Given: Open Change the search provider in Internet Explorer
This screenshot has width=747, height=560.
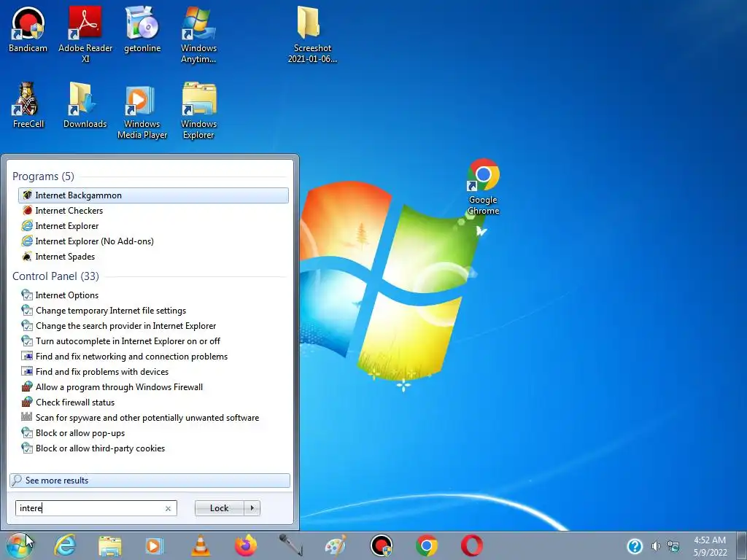Looking at the screenshot, I should coord(153,326).
